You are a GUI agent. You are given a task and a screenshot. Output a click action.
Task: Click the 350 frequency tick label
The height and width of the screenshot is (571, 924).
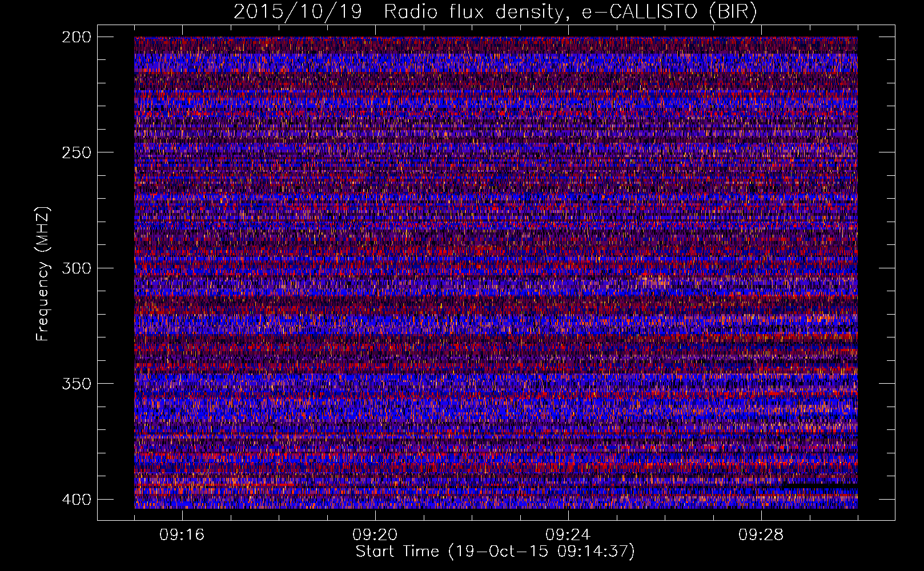click(x=76, y=384)
